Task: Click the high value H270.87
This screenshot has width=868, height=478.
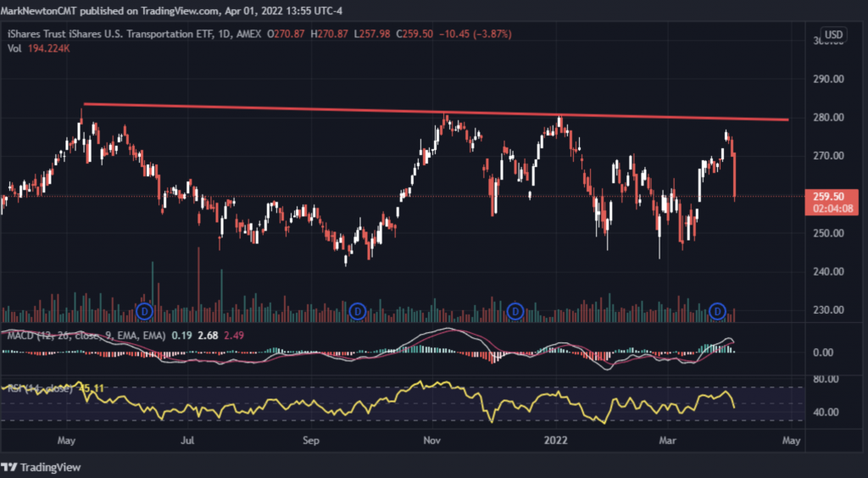Action: coord(330,34)
